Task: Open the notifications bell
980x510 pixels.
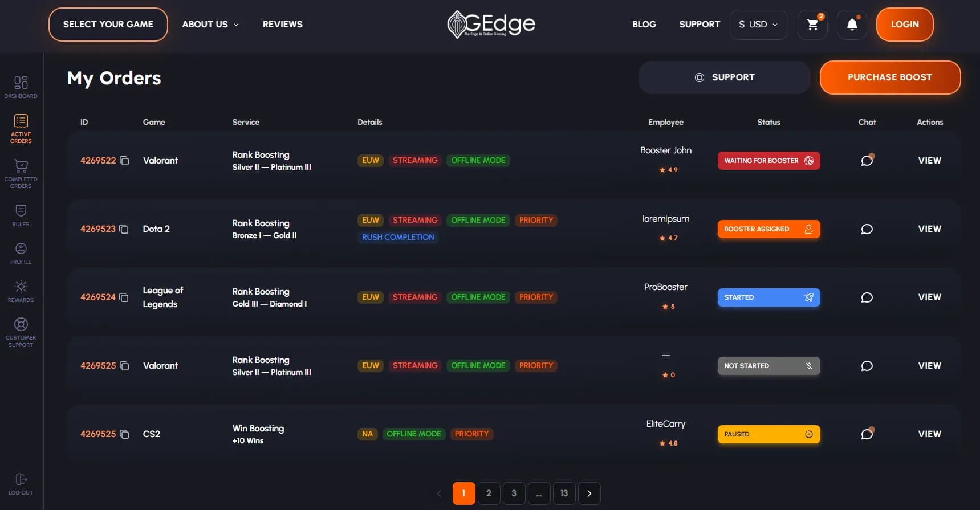Action: (x=852, y=25)
